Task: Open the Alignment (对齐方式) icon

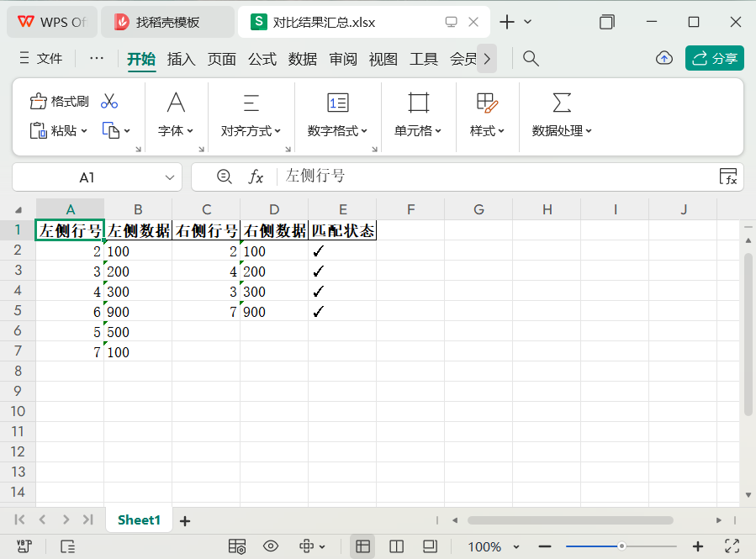Action: click(251, 103)
